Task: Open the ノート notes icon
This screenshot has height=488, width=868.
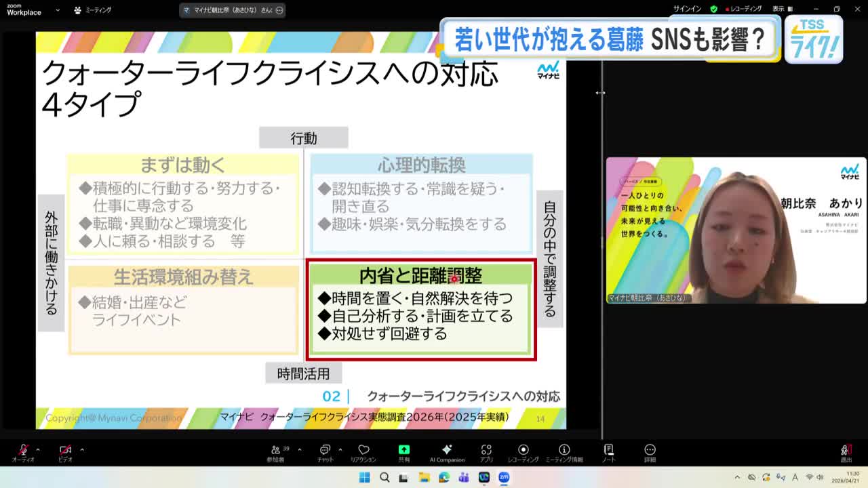Action: point(609,452)
